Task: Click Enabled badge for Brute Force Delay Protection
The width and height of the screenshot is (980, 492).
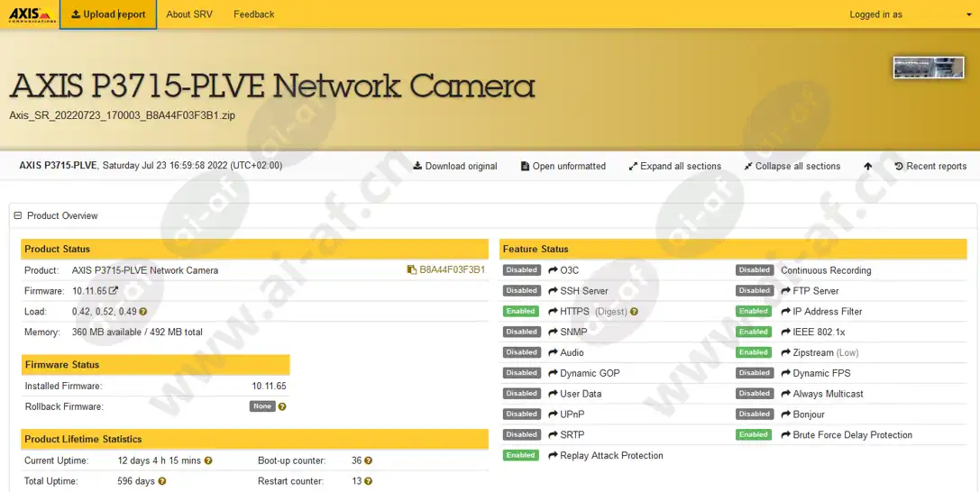Action: 753,435
